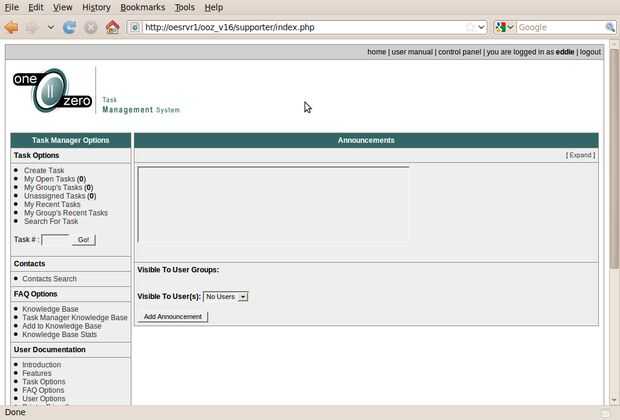Open My Group's Recent Tasks
Image resolution: width=620 pixels, height=420 pixels.
[x=66, y=213]
